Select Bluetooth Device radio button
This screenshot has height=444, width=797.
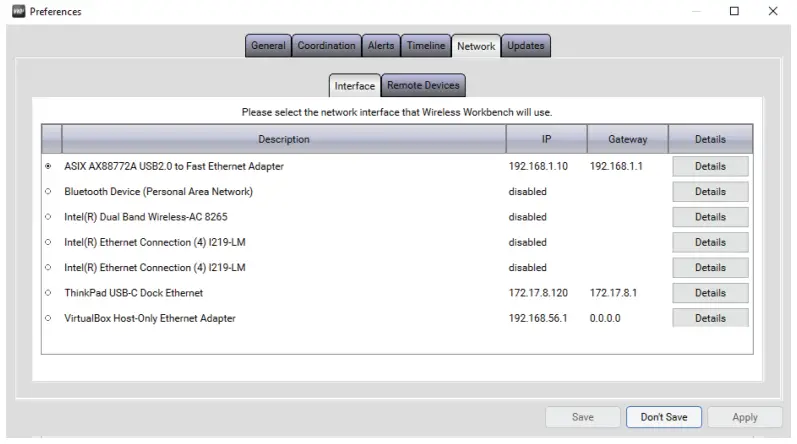click(x=48, y=192)
